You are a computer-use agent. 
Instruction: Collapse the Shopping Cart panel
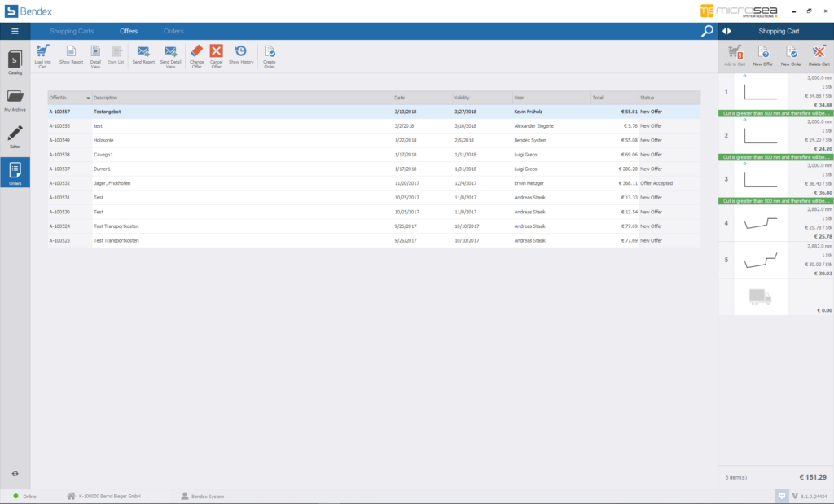726,31
